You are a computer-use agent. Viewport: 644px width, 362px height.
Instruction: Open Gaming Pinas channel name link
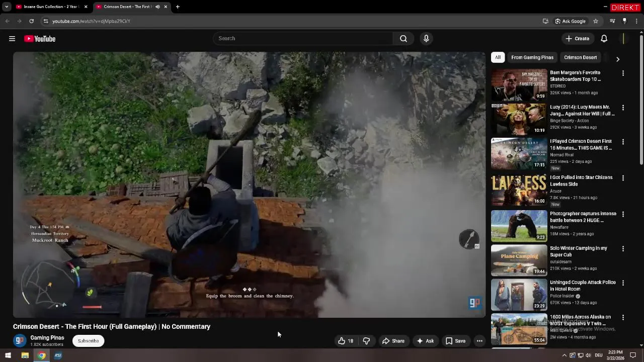pyautogui.click(x=47, y=338)
